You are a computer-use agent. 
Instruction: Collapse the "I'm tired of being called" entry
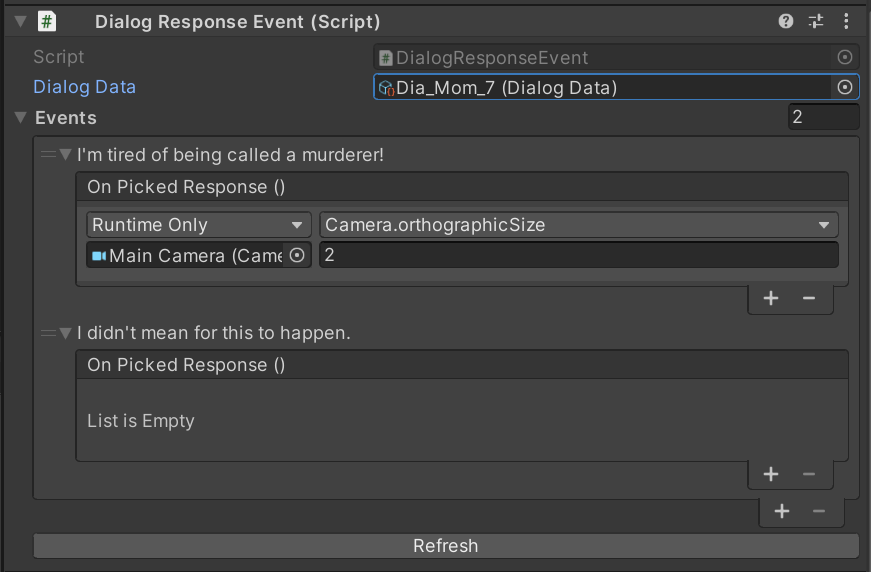pyautogui.click(x=66, y=154)
